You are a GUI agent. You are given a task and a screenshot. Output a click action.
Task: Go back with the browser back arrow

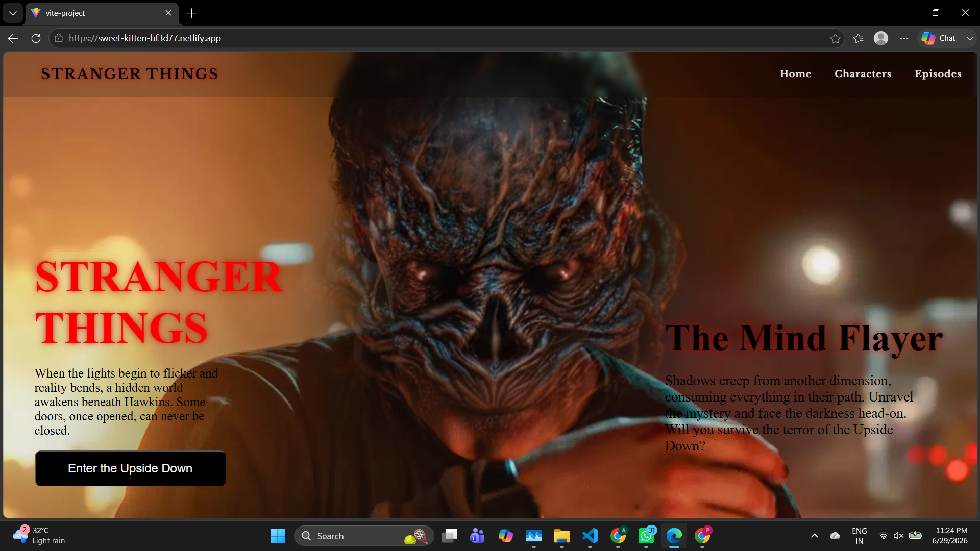(13, 38)
